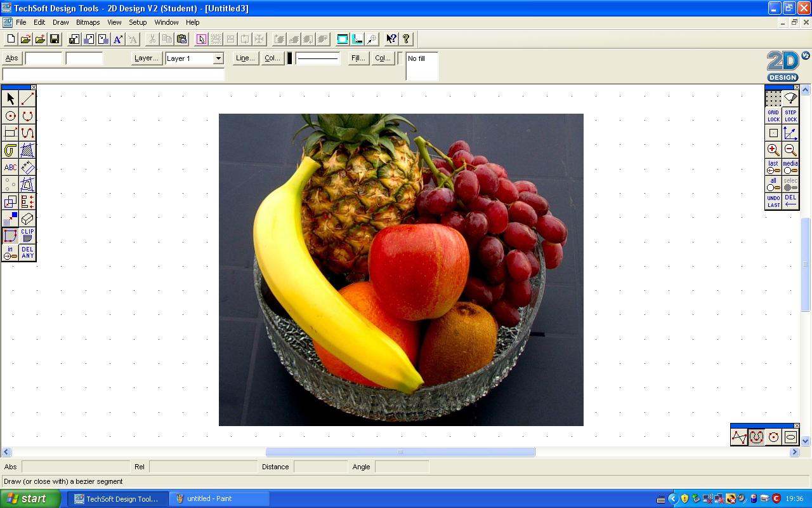Open the Draw menu
This screenshot has width=812, height=508.
60,22
